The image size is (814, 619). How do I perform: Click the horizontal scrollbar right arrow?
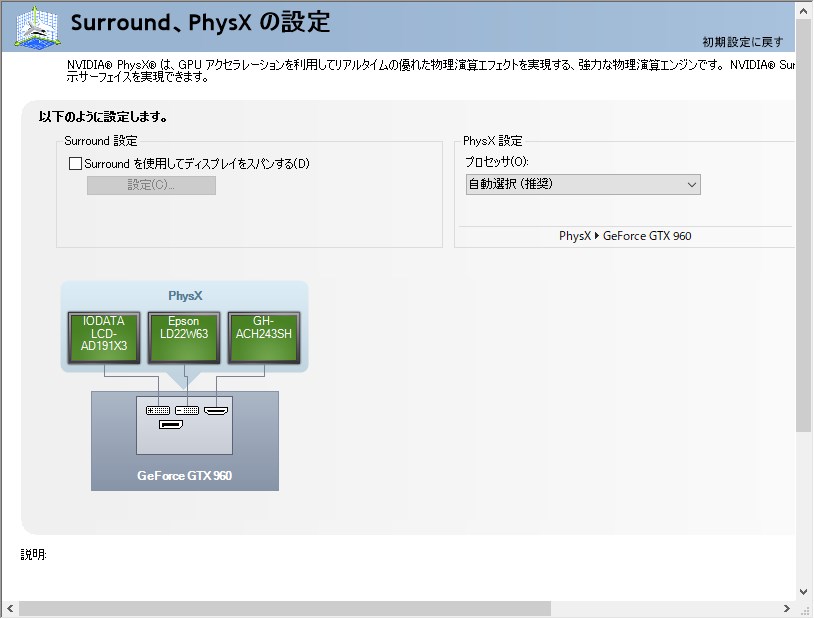coord(787,609)
